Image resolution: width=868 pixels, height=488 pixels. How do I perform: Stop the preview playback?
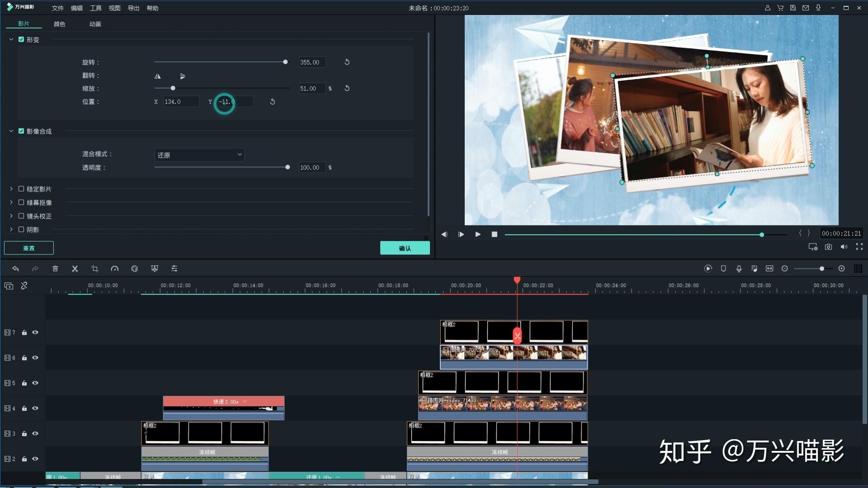[495, 235]
